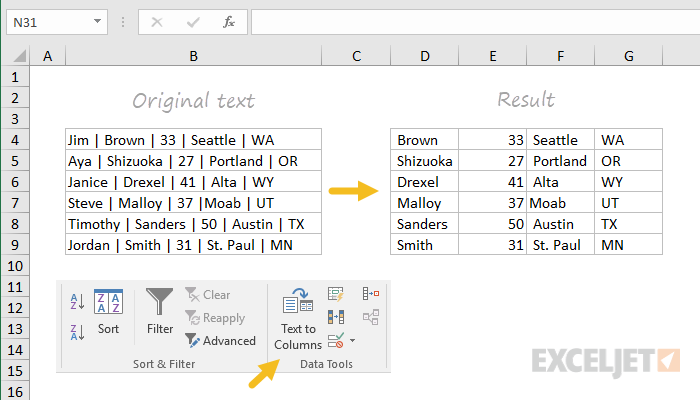Click the 'Sanders' result cell
Viewport: 700px width, 400px height.
click(x=425, y=224)
